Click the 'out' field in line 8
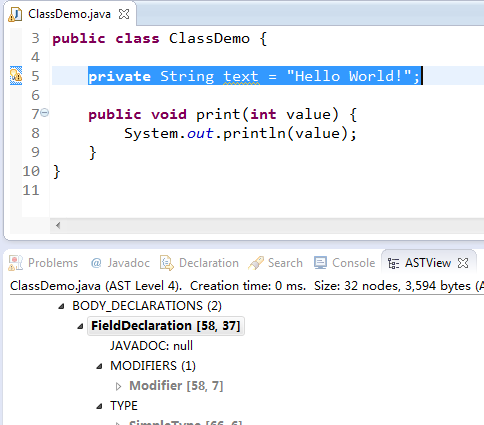Screen dimensions: 484x425 pyautogui.click(x=200, y=133)
